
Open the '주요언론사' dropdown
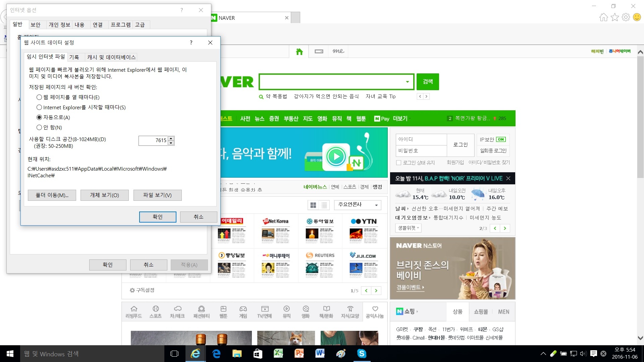click(x=358, y=204)
